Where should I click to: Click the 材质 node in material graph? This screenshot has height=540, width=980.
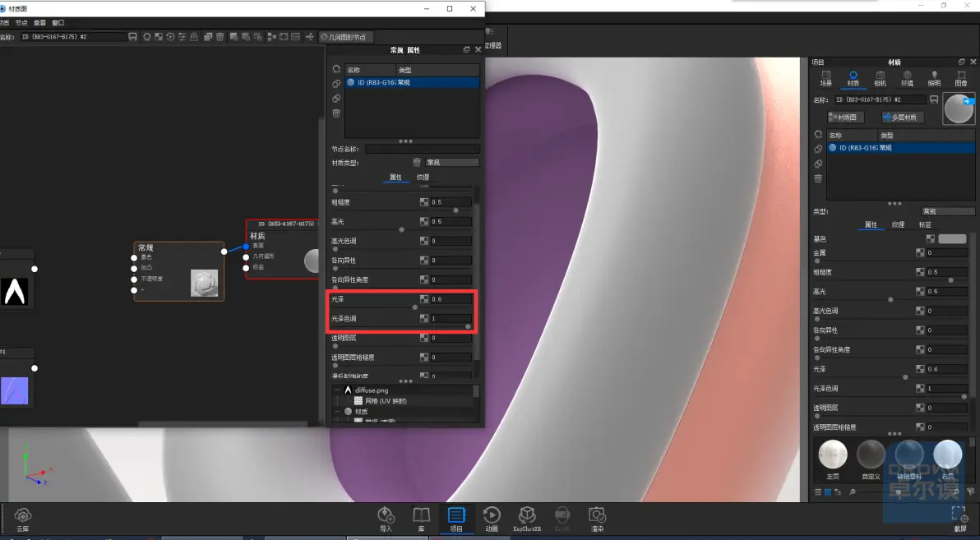(283, 249)
